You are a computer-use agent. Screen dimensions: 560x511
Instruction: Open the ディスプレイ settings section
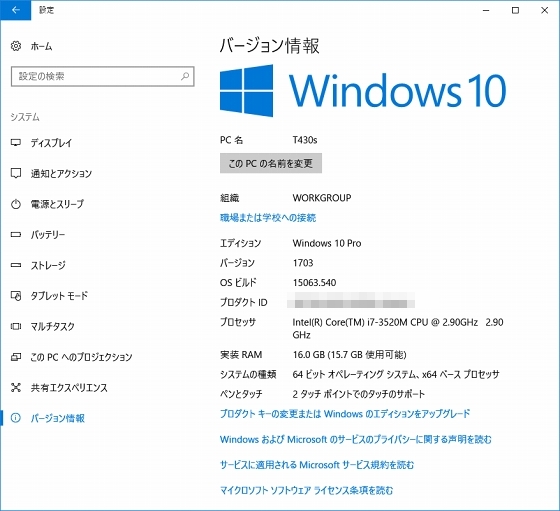pos(51,143)
